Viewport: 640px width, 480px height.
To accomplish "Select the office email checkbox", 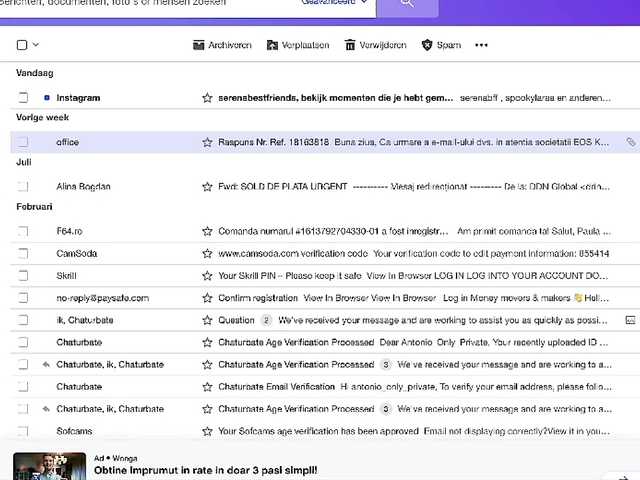I will coord(23,142).
